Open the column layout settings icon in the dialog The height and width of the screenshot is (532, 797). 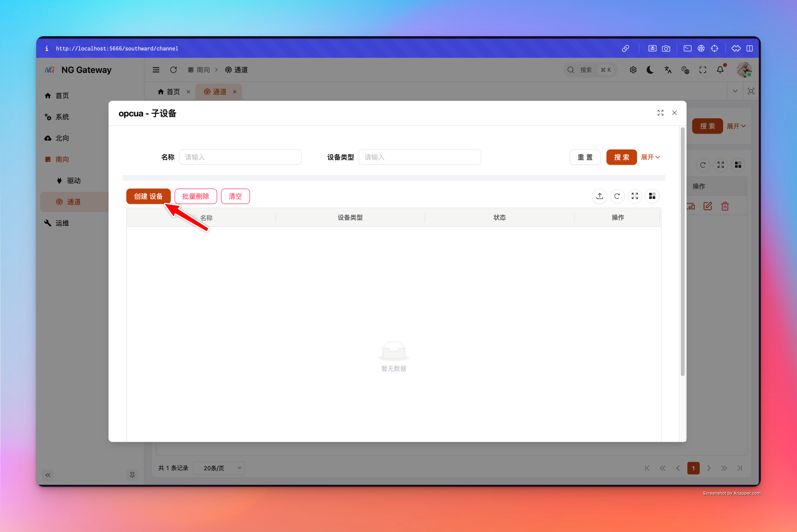click(652, 196)
